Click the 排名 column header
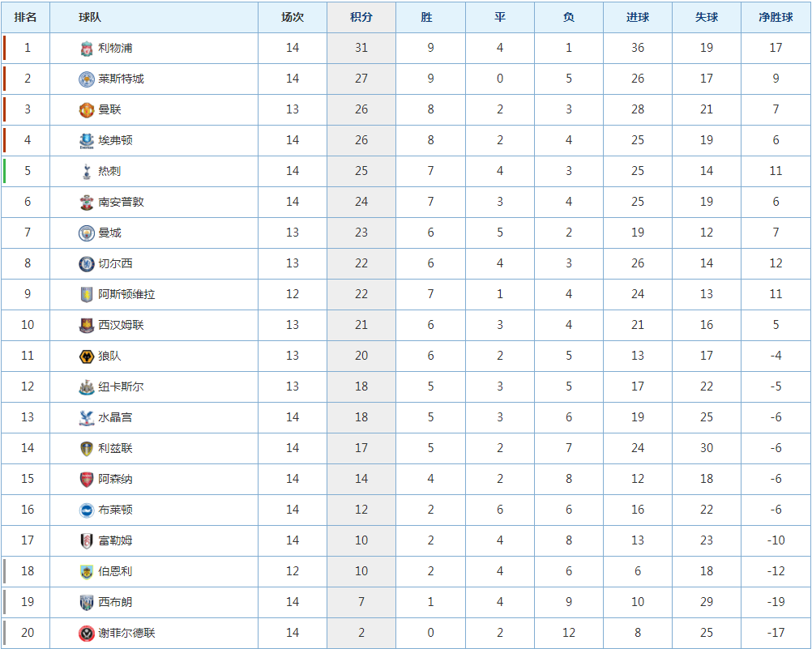 click(26, 17)
